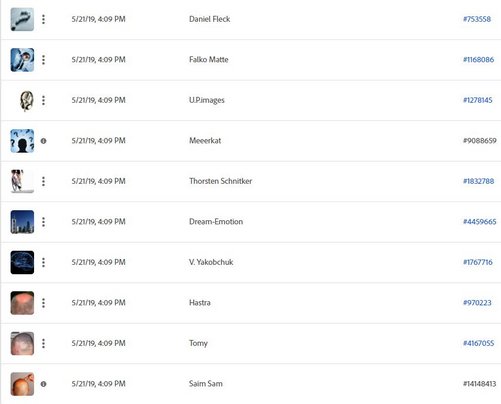Open kebab menu for V. Yakobchuk
The height and width of the screenshot is (404, 501).
(43, 262)
